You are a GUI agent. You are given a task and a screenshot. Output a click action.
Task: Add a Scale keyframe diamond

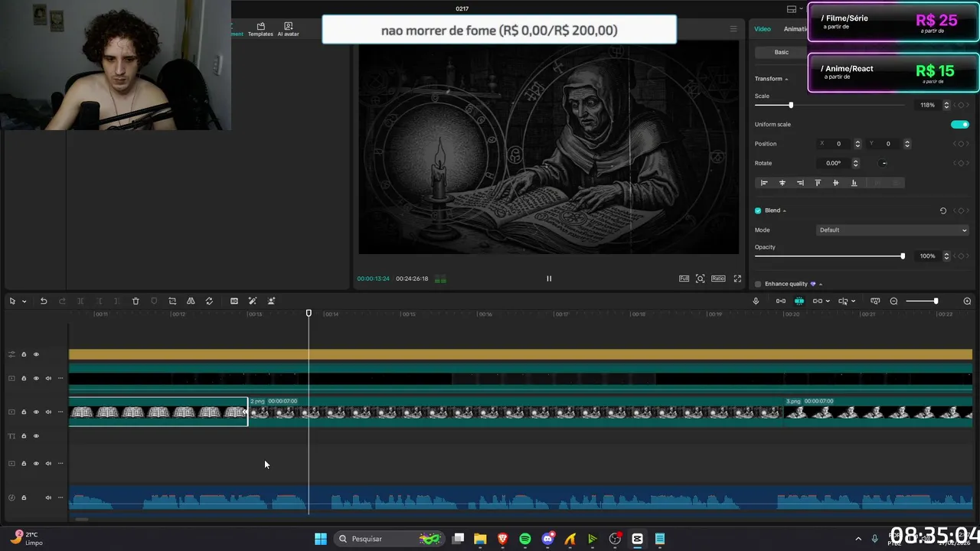960,105
